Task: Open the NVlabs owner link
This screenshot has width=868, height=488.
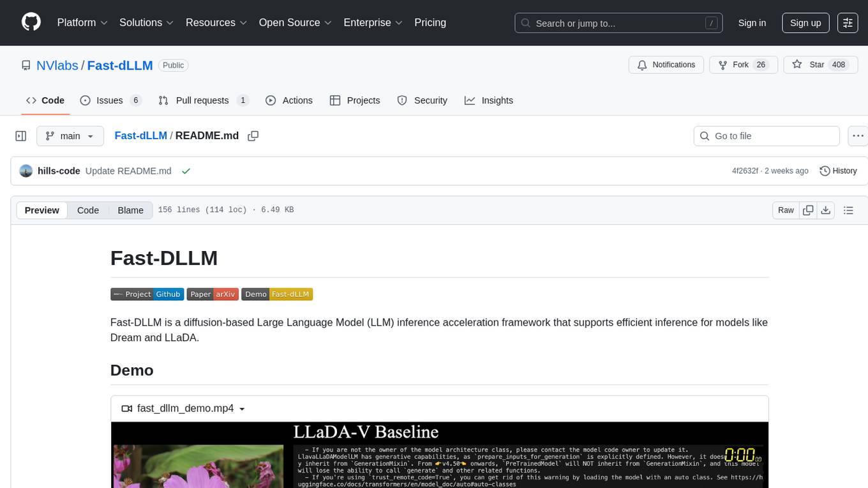Action: pyautogui.click(x=57, y=65)
